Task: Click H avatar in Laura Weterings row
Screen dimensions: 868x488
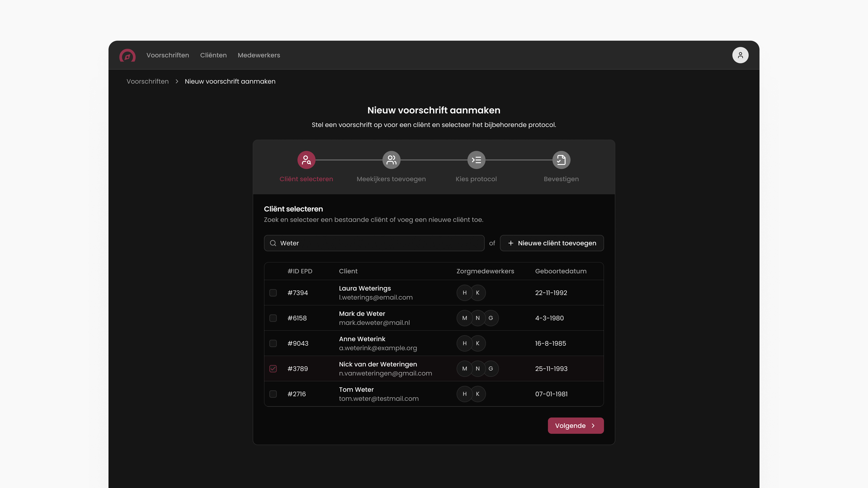Action: click(465, 293)
